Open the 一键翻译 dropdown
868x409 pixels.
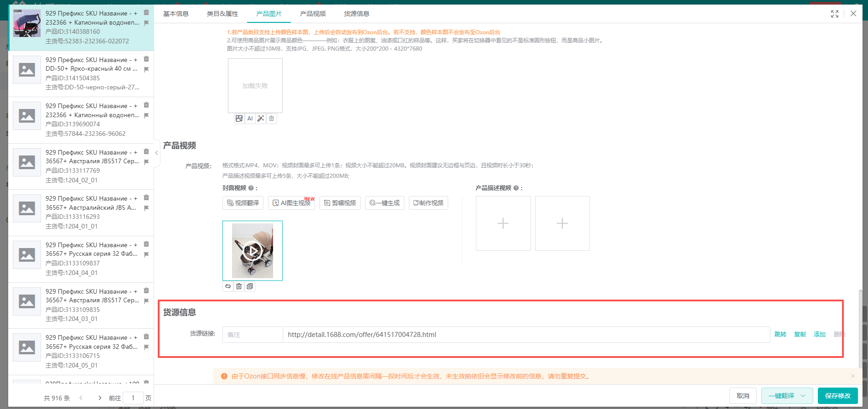click(x=787, y=396)
